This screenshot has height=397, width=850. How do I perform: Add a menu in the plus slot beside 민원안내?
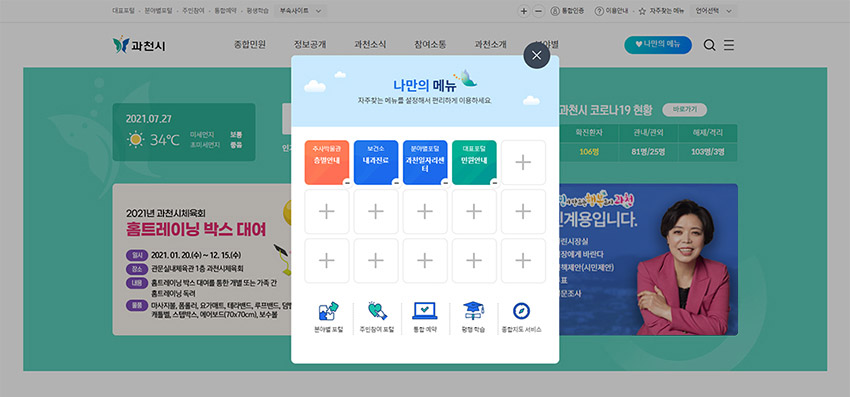(523, 162)
